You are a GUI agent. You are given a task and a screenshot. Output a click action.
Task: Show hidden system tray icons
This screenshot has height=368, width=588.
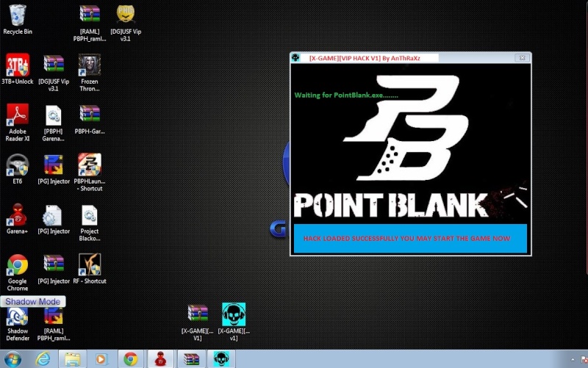(573, 360)
